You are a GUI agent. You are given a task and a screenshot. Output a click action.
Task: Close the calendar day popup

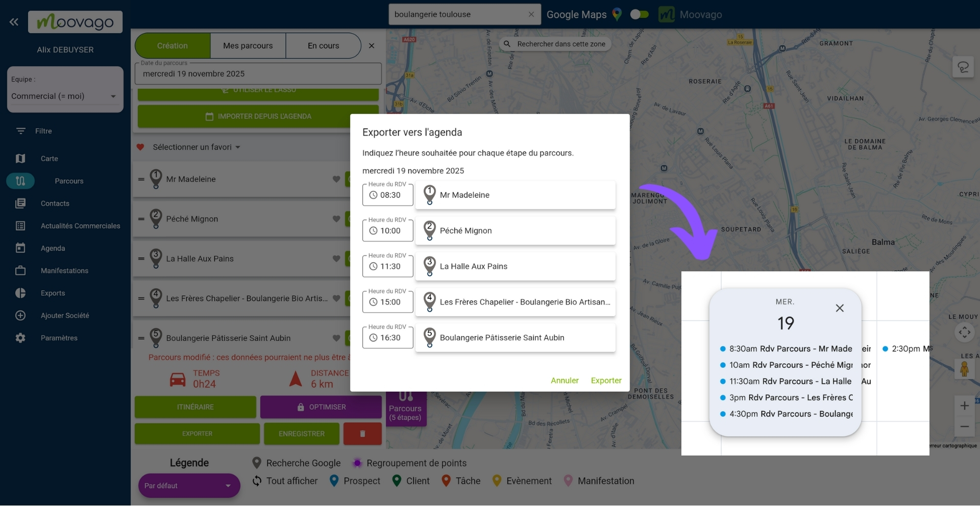(840, 308)
